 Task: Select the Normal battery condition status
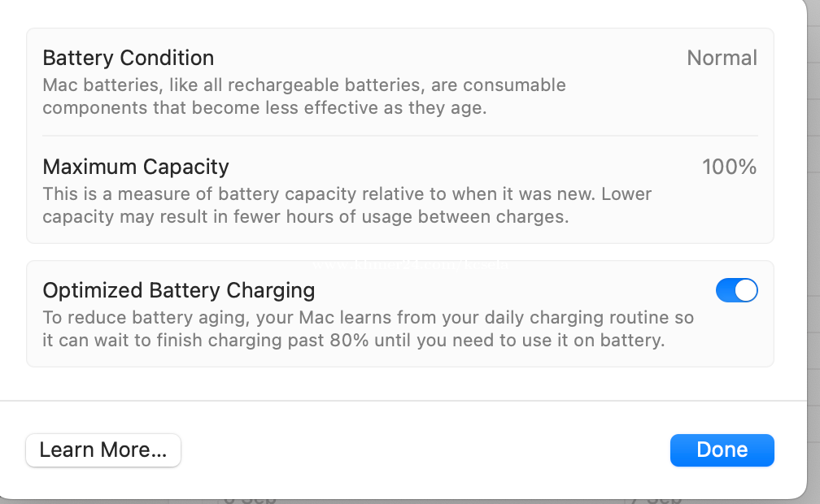click(x=722, y=59)
